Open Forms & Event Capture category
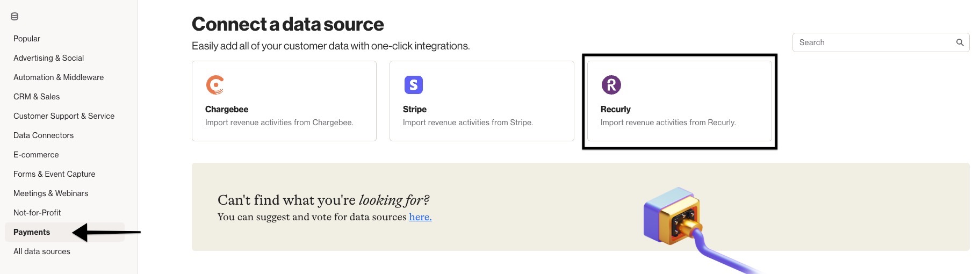Image resolution: width=980 pixels, height=274 pixels. click(54, 174)
